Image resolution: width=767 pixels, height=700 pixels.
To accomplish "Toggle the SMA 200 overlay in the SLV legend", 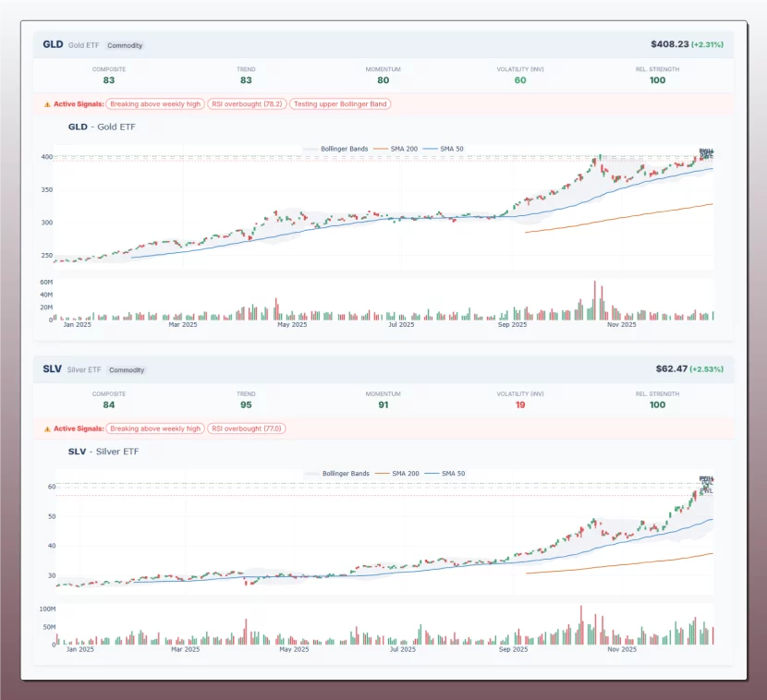I will point(381,472).
